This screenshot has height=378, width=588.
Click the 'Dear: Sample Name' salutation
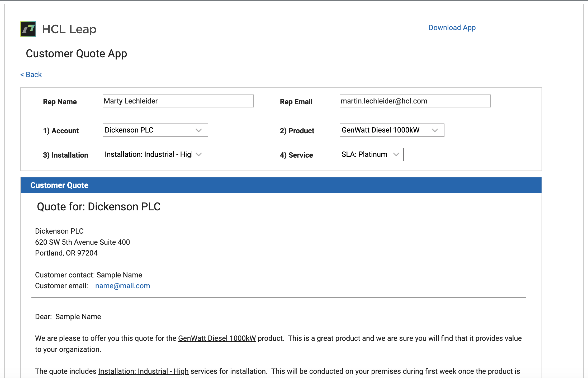[68, 317]
